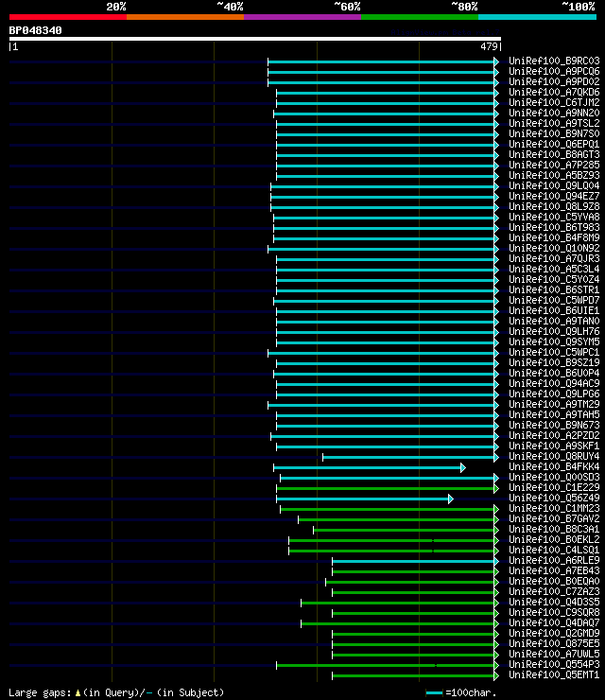Click the red 20% identity legend segment

point(68,17)
